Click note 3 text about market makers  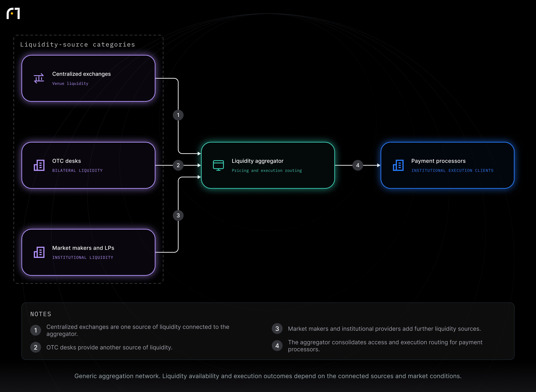coord(384,329)
